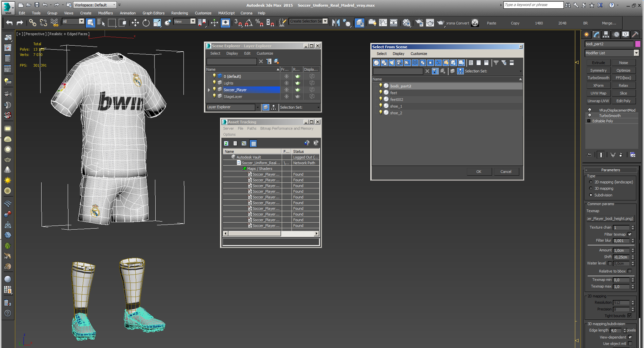Image resolution: width=644 pixels, height=348 pixels.
Task: Toggle Display Cameras filter in Select From Scene
Action: point(399,63)
